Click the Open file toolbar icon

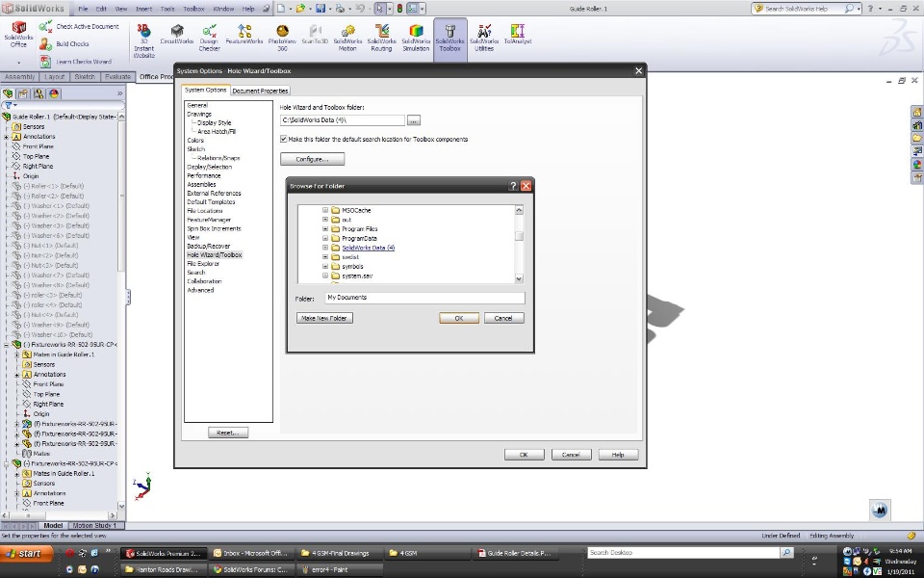coord(300,9)
